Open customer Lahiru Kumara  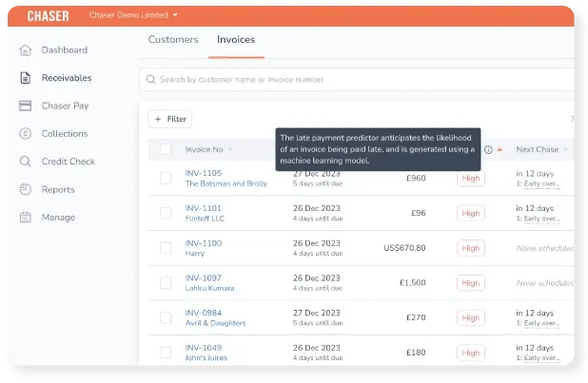[209, 288]
